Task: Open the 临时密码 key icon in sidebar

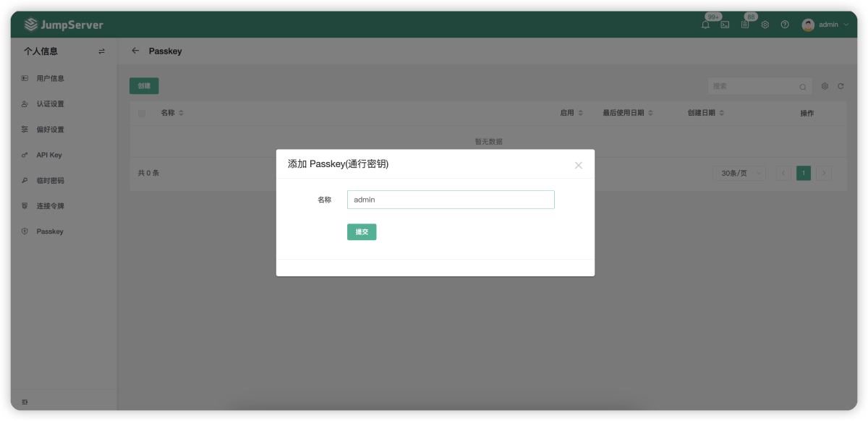Action: click(24, 180)
